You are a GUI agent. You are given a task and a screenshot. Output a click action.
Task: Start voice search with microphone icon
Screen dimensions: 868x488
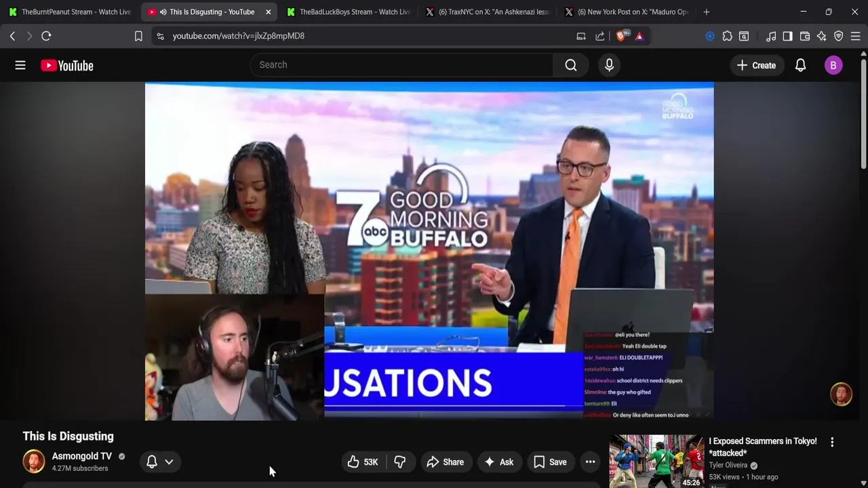[609, 65]
